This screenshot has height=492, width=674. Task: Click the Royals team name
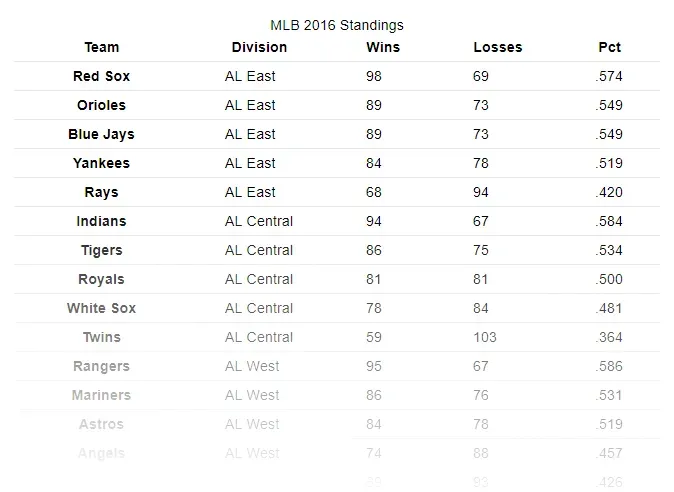click(102, 279)
